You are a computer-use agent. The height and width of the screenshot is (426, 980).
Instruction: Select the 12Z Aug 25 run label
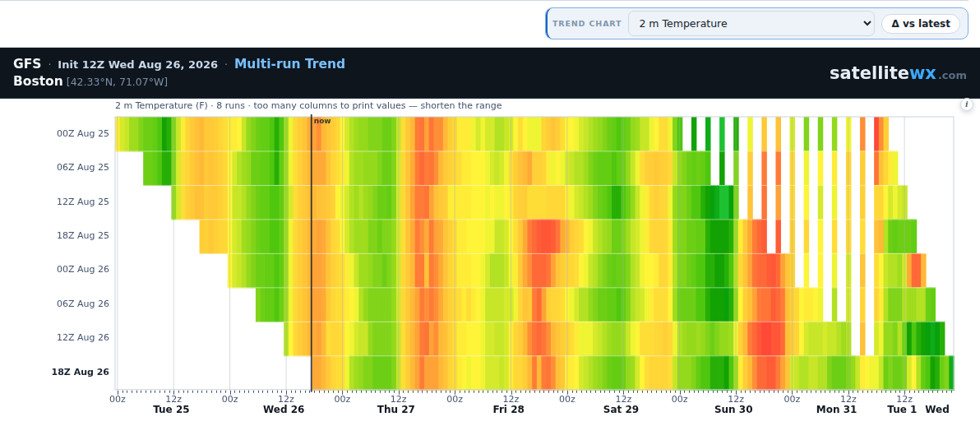[x=83, y=201]
